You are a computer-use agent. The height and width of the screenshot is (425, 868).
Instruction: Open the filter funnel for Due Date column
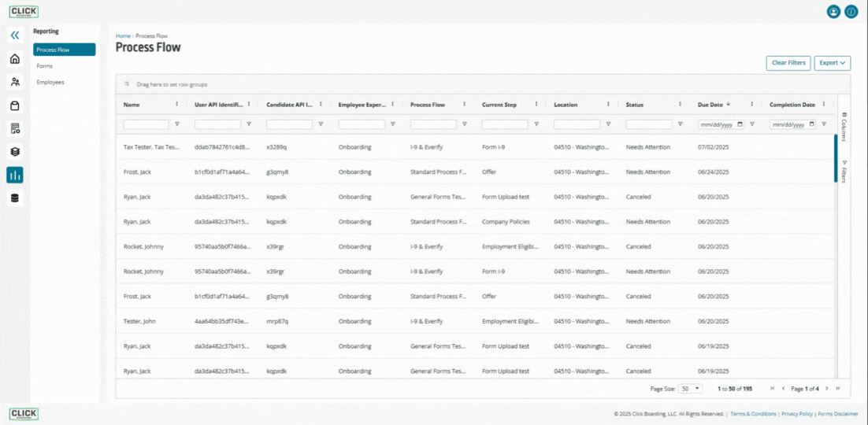tap(751, 124)
